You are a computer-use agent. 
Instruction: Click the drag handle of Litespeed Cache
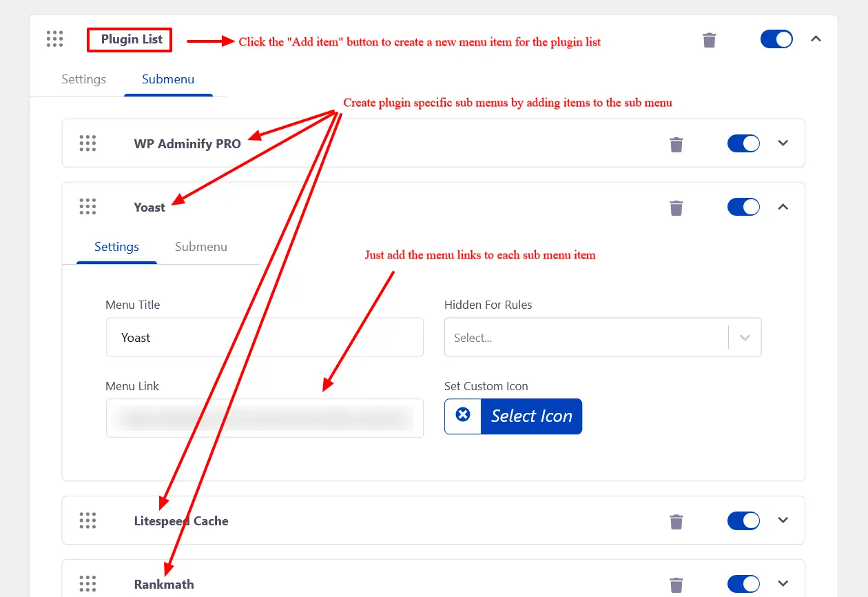87,520
